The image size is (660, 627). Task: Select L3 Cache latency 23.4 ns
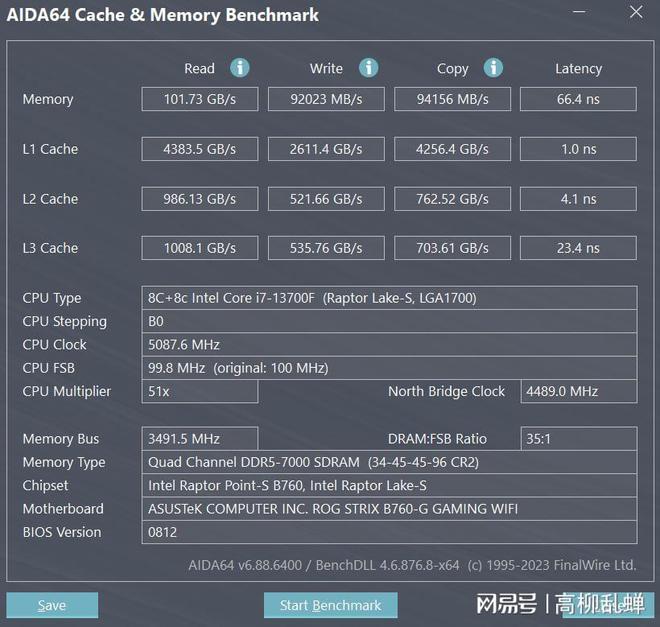(578, 248)
